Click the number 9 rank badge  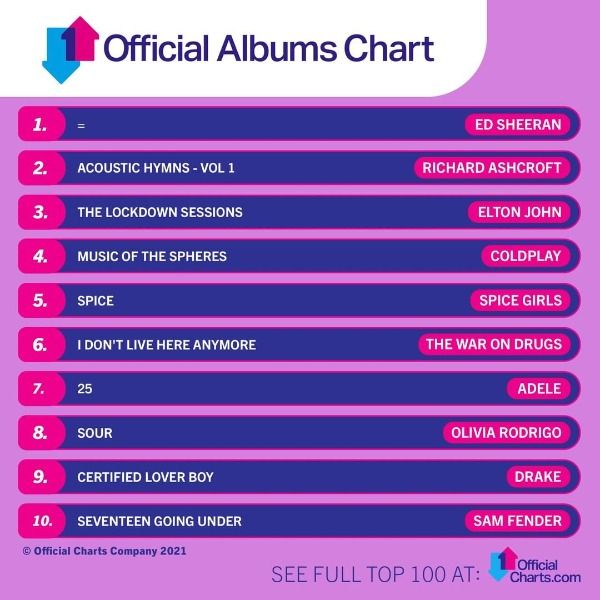41,477
